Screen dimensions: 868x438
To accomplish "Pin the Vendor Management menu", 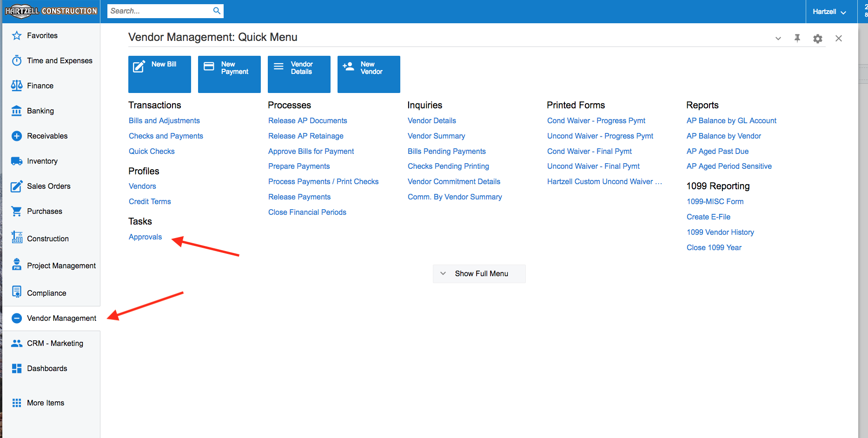I will (797, 38).
